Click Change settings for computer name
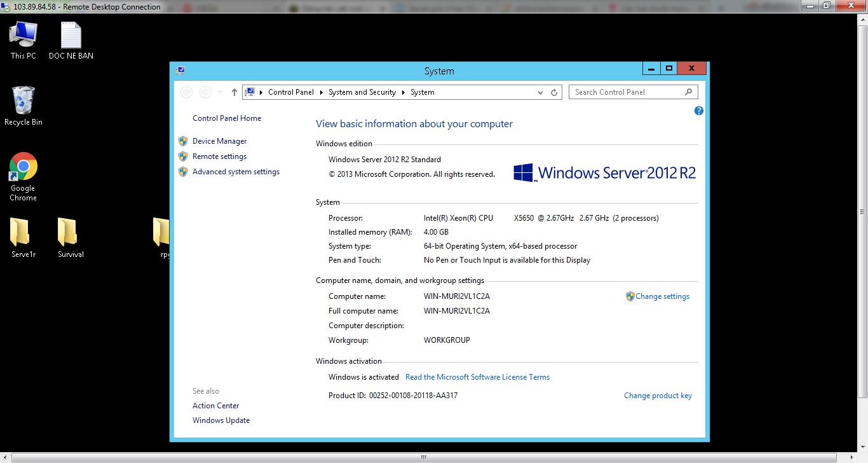The height and width of the screenshot is (463, 868). (662, 296)
